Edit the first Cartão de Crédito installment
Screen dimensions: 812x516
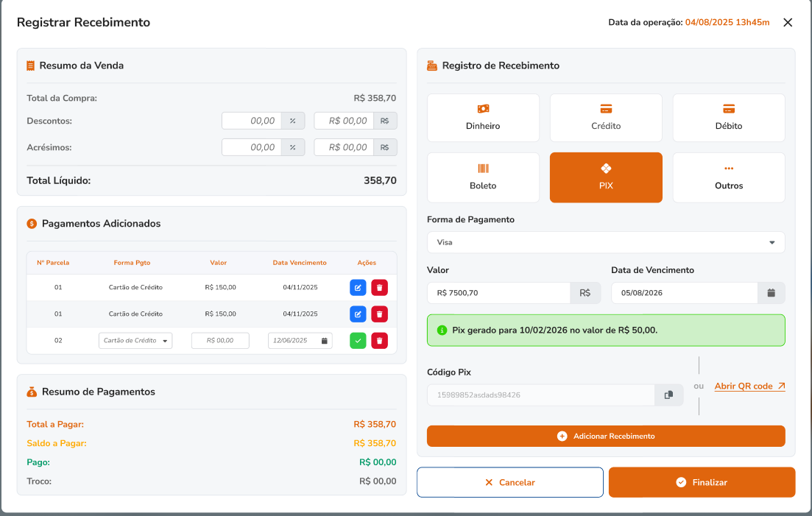(x=357, y=288)
